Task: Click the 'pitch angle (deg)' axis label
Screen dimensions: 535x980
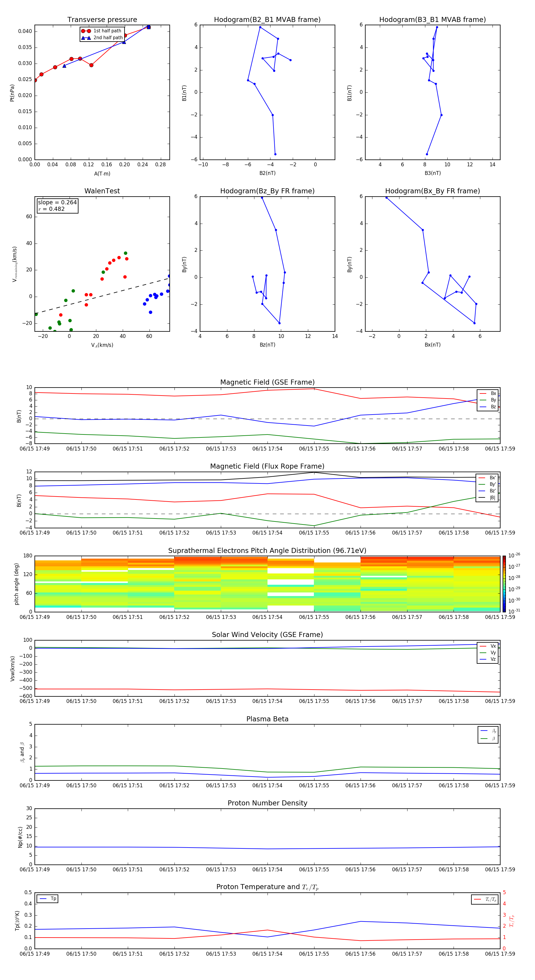Action: tap(16, 584)
